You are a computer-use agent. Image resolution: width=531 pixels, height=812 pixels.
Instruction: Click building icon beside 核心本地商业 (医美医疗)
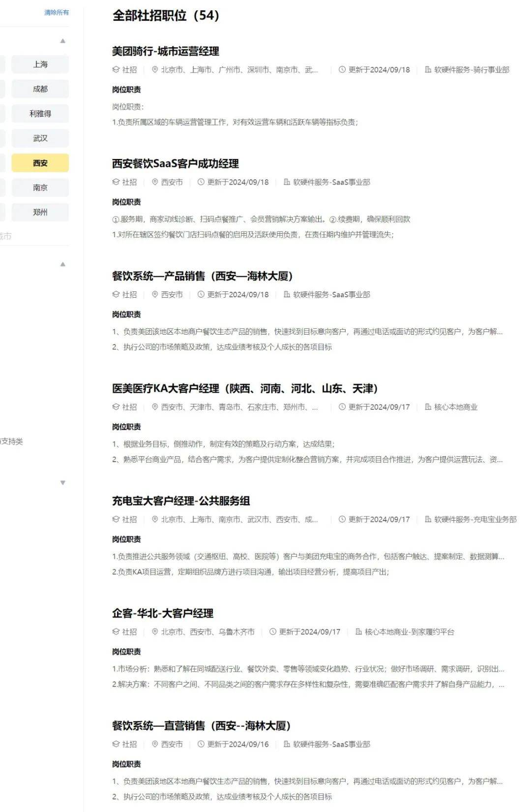428,407
